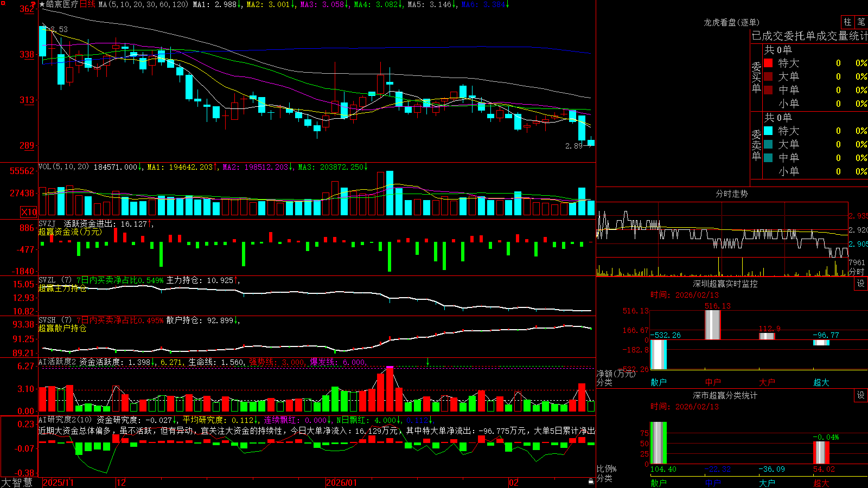This screenshot has width=868, height=488.
Task: Click the MA1: 2.988 moving average value
Action: [x=217, y=4]
